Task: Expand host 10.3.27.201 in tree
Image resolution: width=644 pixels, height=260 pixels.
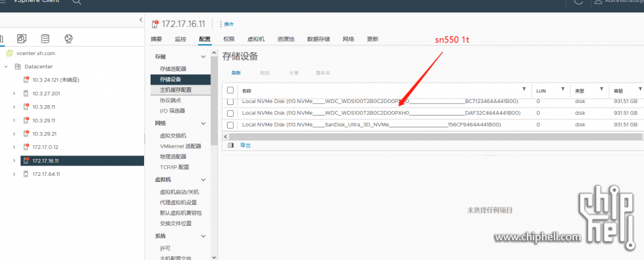Action: pyautogui.click(x=14, y=93)
